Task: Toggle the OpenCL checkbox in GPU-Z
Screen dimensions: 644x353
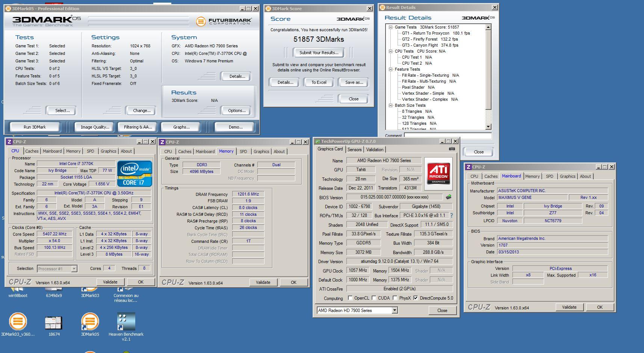Action: coord(350,298)
